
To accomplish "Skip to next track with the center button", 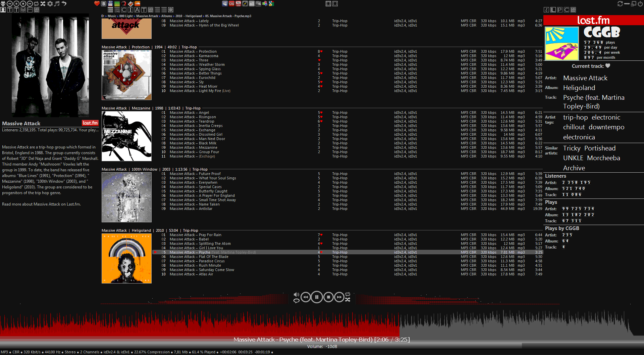I will tap(339, 297).
